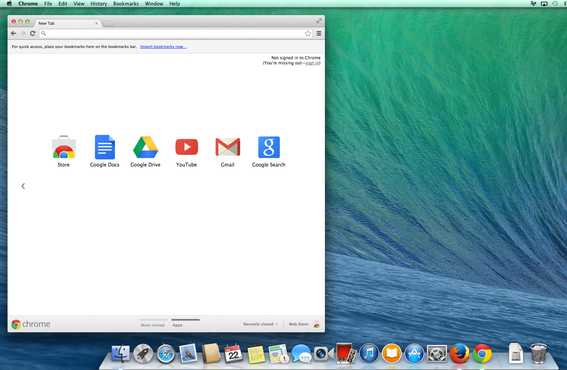Open the document stack in Dock
Screen dimensions: 567x370
[516, 353]
